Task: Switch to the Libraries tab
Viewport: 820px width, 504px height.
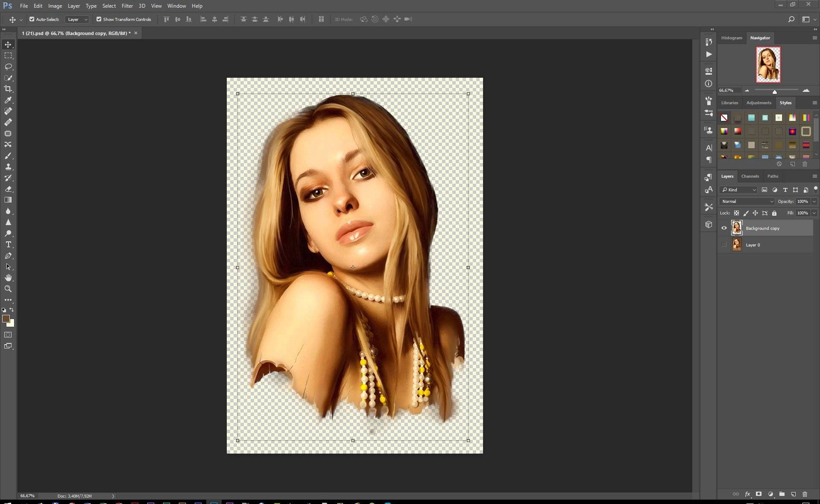Action: pos(729,103)
